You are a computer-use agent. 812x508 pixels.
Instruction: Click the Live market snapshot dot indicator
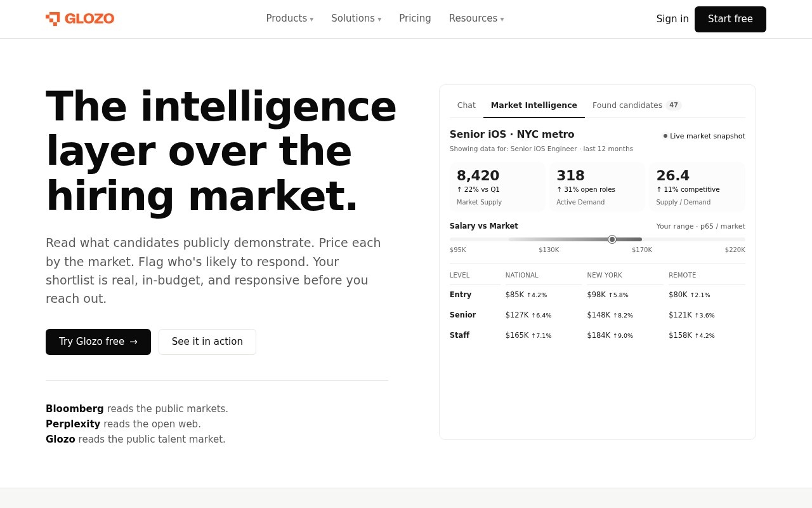click(x=665, y=136)
